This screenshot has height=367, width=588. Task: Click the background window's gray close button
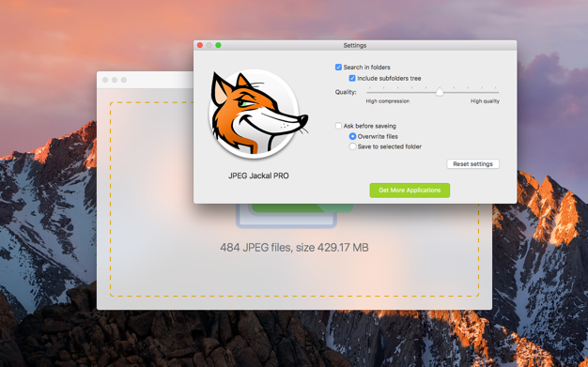pos(105,80)
